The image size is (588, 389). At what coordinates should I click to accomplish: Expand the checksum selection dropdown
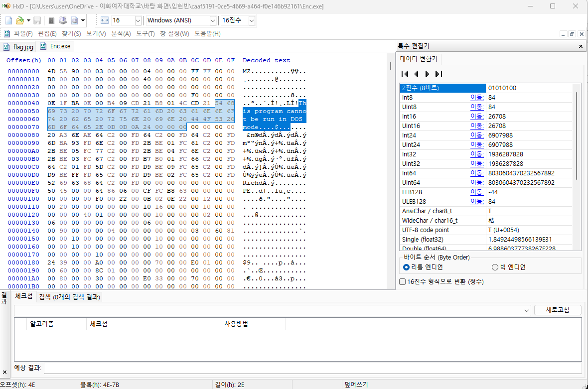(x=527, y=310)
